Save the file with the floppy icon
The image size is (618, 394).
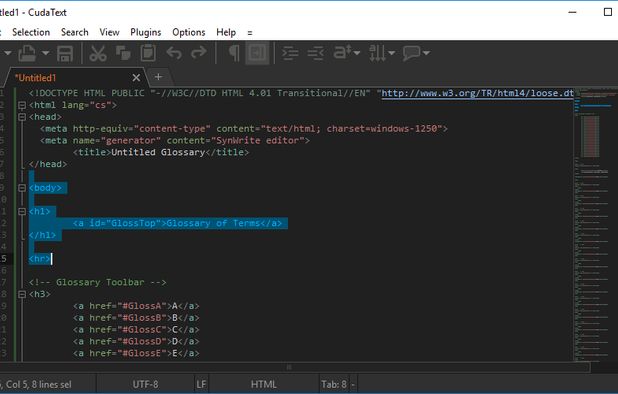[x=65, y=53]
